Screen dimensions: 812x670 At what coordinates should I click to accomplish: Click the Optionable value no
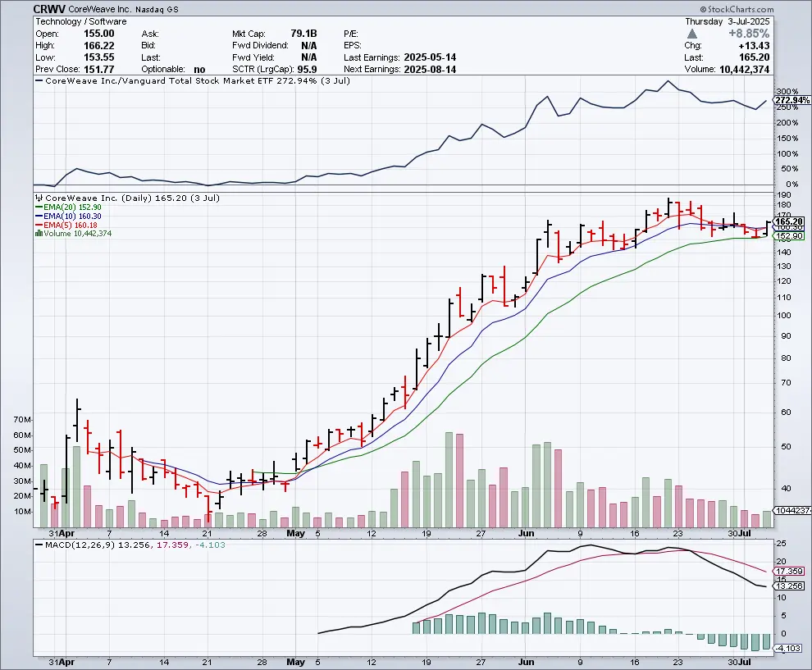tap(199, 70)
